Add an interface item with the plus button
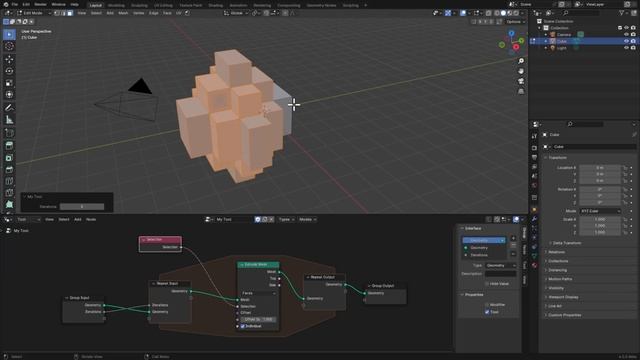The width and height of the screenshot is (640, 360). click(x=513, y=238)
